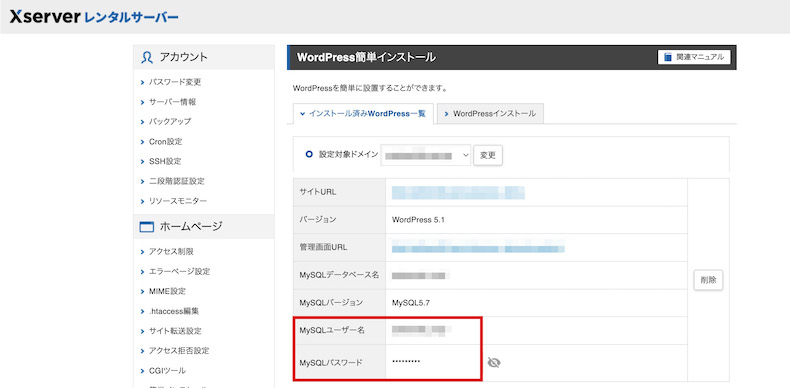This screenshot has height=388, width=790.
Task: Click the blurred 管理画面URL link
Action: (478, 248)
